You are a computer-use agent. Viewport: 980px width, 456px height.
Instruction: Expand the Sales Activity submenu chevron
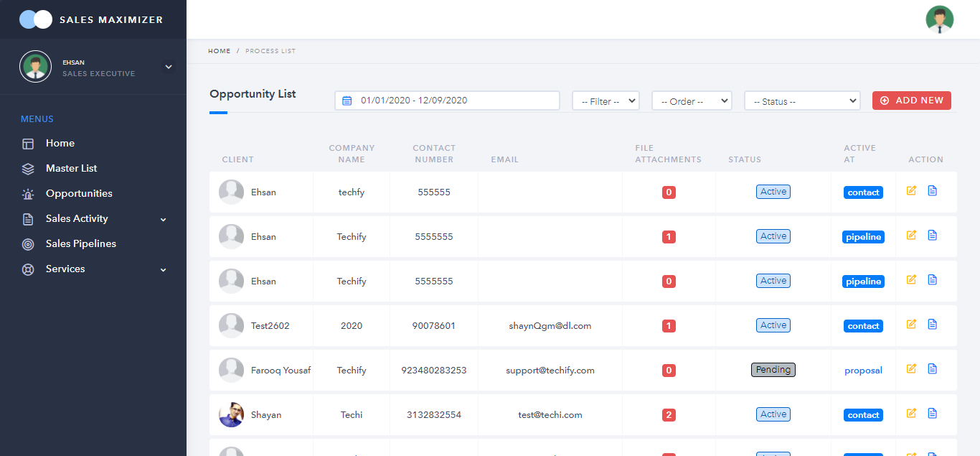163,219
